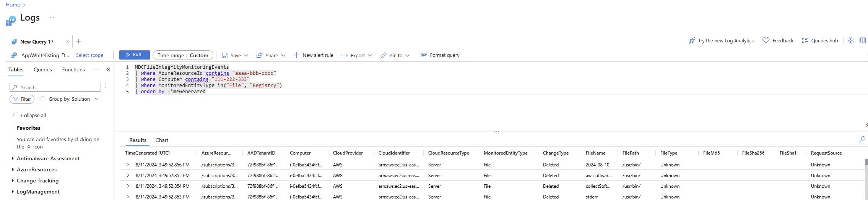This screenshot has width=868, height=200.
Task: Add a new query tab
Action: [x=78, y=41]
